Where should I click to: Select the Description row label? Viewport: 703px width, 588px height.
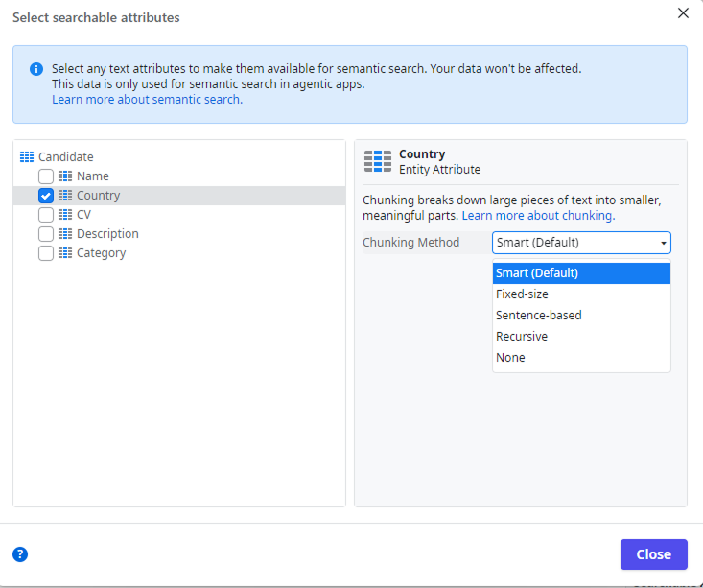[x=107, y=234]
